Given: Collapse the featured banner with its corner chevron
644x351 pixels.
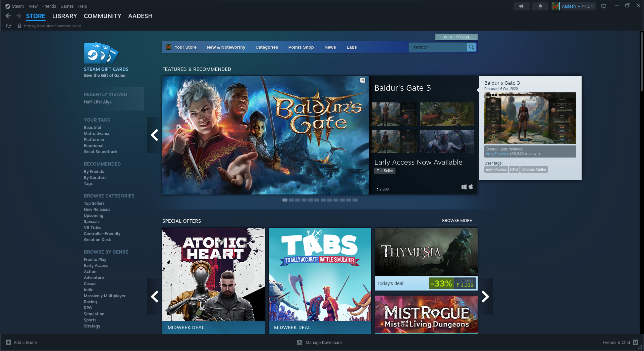Looking at the screenshot, I should pyautogui.click(x=363, y=80).
